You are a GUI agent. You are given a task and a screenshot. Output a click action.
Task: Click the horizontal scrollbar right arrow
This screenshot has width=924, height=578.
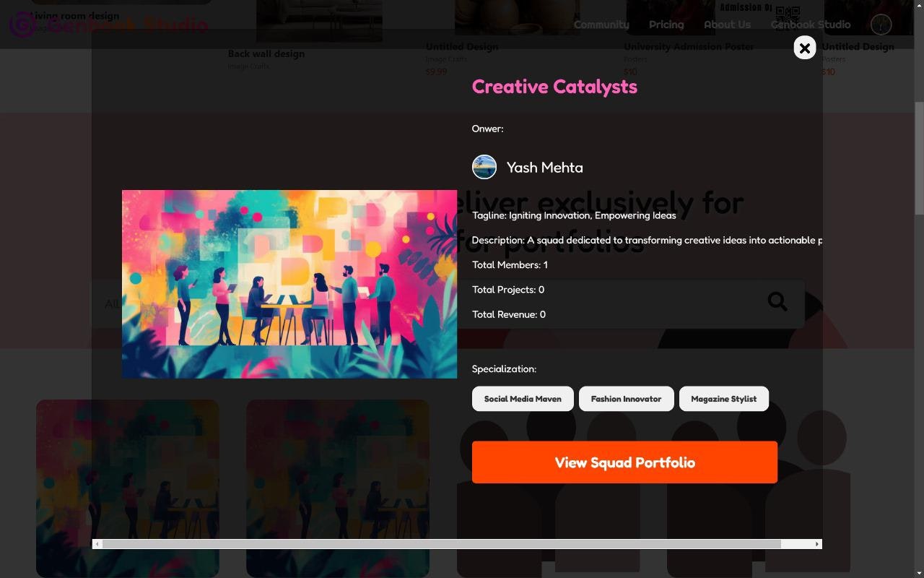click(817, 544)
